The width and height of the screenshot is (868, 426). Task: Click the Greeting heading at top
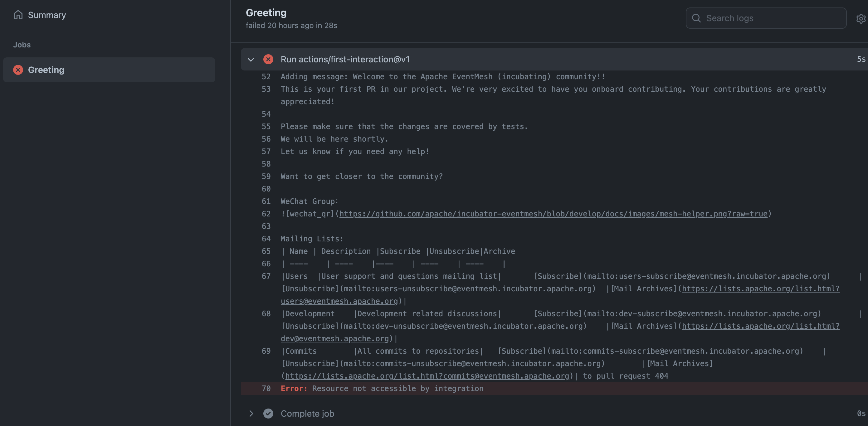(x=266, y=12)
